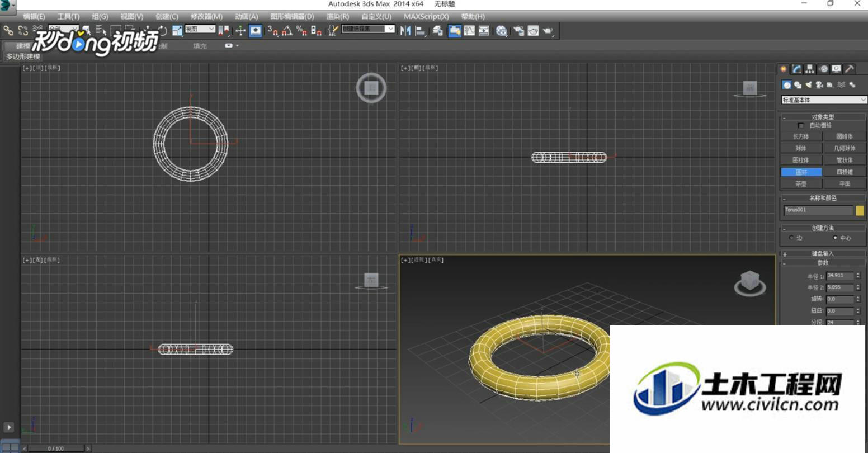
Task: Select the Scale tool icon
Action: click(x=177, y=31)
